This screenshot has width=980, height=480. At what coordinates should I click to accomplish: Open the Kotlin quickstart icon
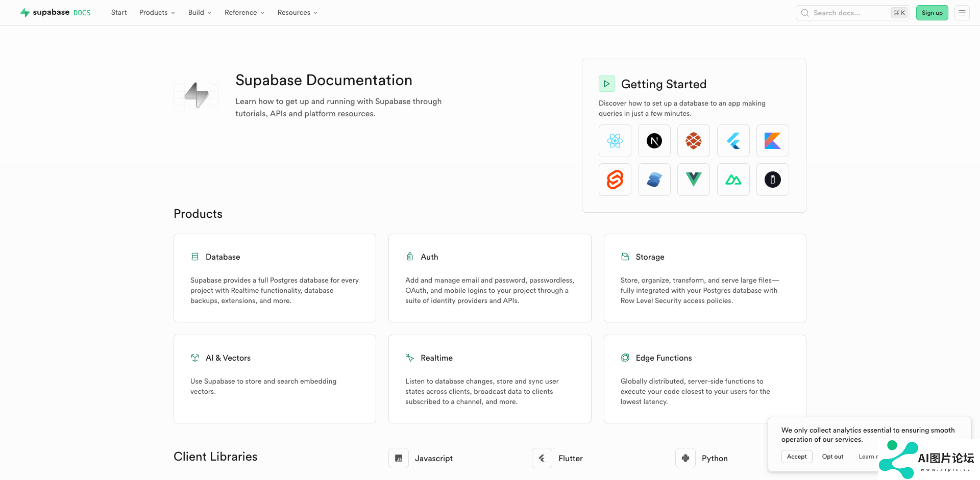(x=773, y=141)
